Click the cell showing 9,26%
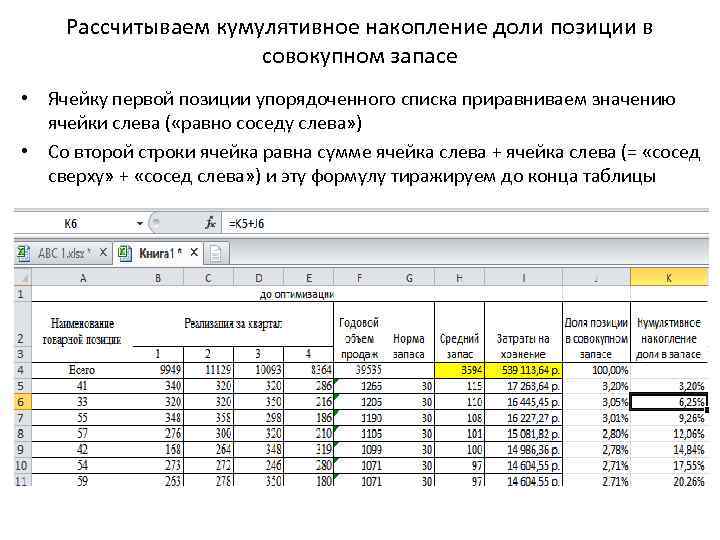This screenshot has width=720, height=540. (x=669, y=418)
